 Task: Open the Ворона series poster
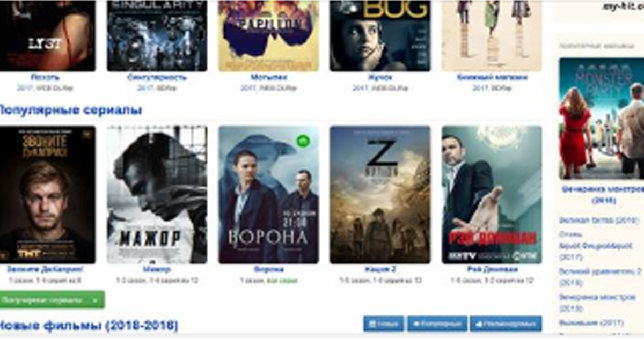(x=268, y=195)
